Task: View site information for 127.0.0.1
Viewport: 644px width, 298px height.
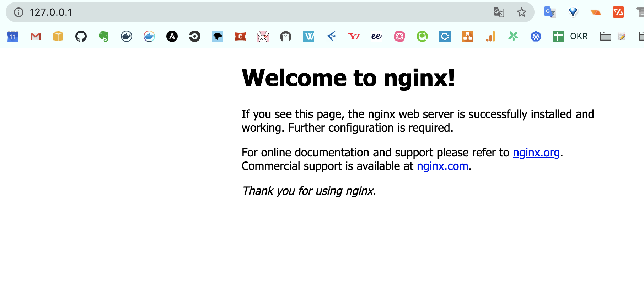Action: click(x=18, y=12)
